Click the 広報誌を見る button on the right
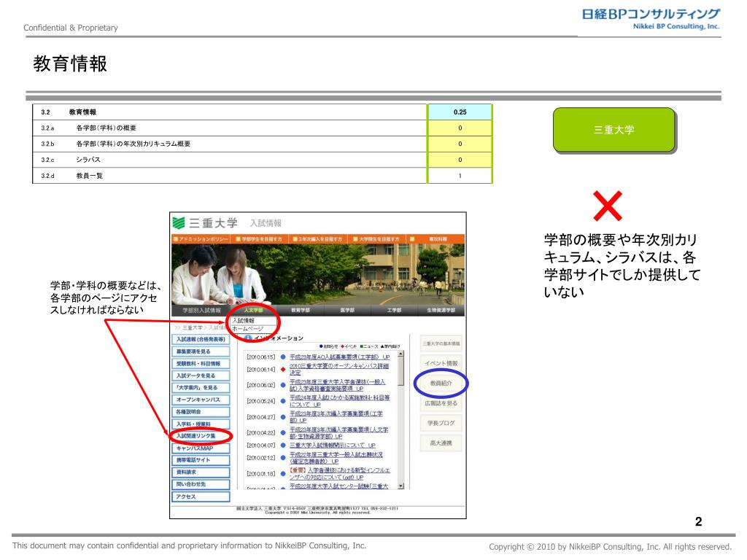This screenshot has height=560, width=747. [x=441, y=403]
